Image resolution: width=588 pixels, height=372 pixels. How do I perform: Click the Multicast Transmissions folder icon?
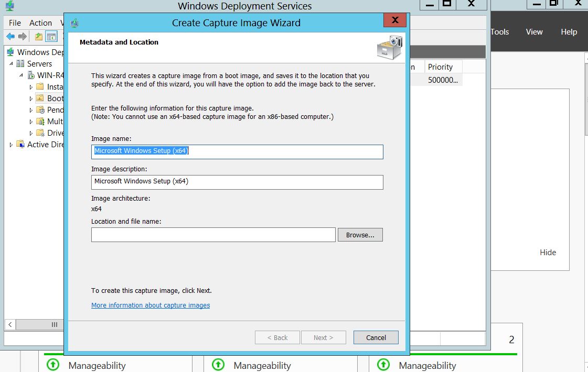(40, 121)
